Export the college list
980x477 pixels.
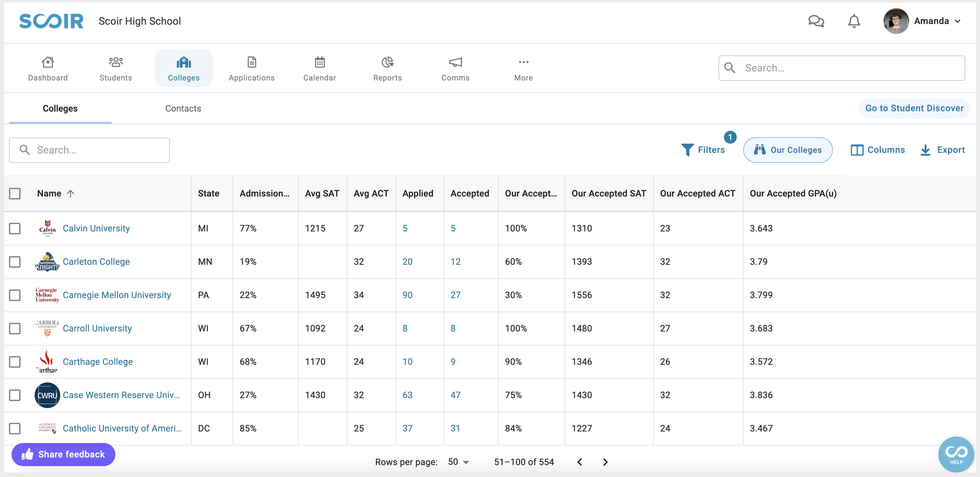(942, 150)
